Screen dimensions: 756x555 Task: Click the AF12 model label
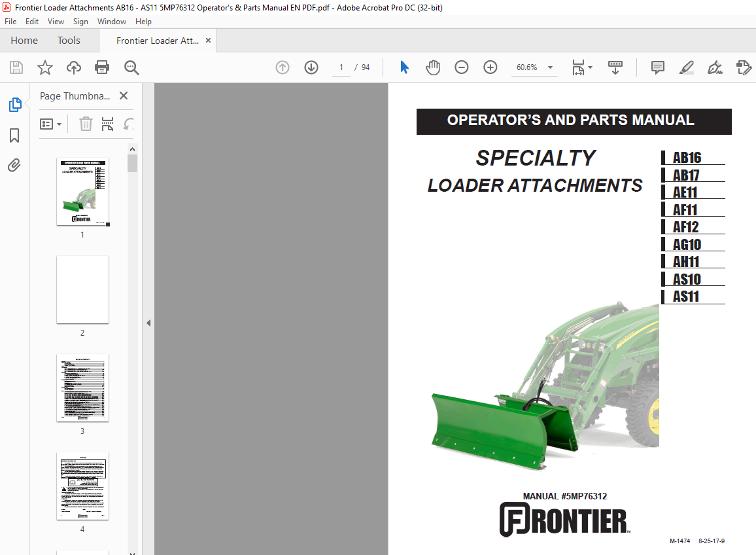(685, 227)
